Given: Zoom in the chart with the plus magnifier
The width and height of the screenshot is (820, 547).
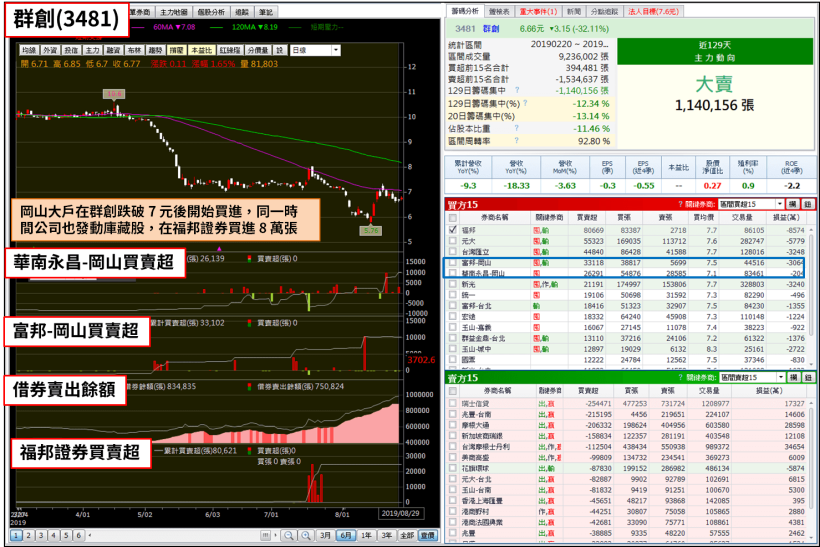Looking at the screenshot, I should 306,535.
